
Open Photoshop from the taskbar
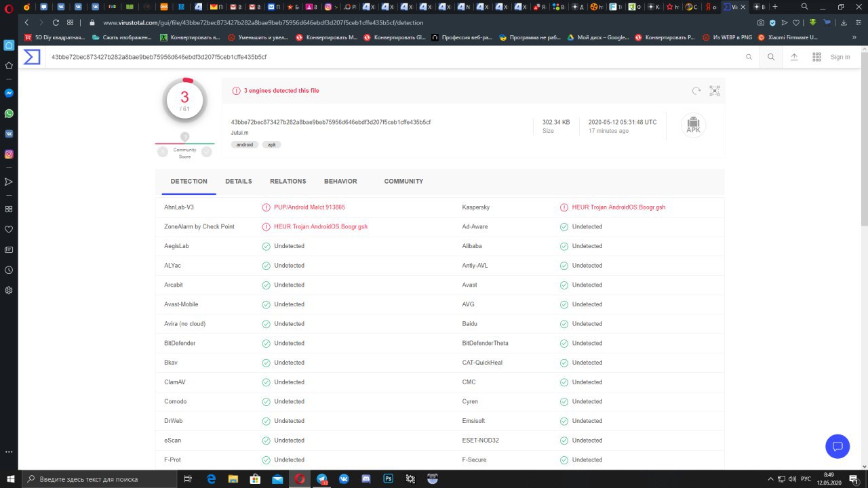(388, 479)
